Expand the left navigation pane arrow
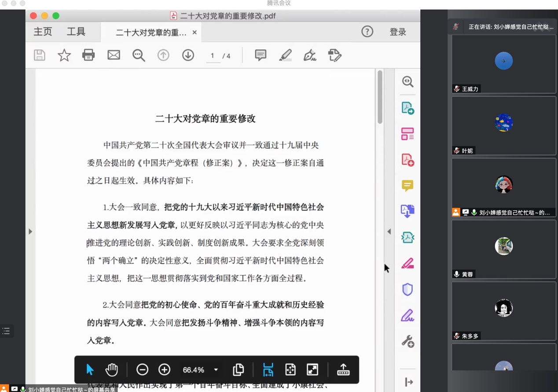The height and width of the screenshot is (392, 558). (x=30, y=231)
